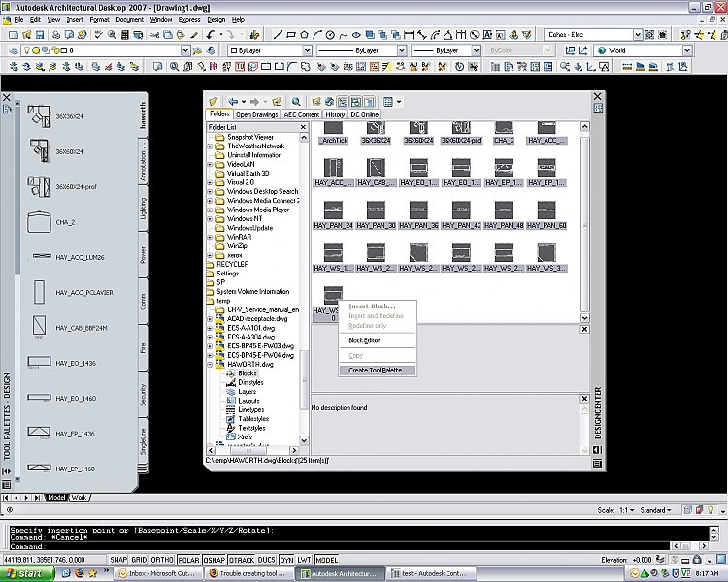
Task: Open the Express menu
Action: click(x=189, y=20)
